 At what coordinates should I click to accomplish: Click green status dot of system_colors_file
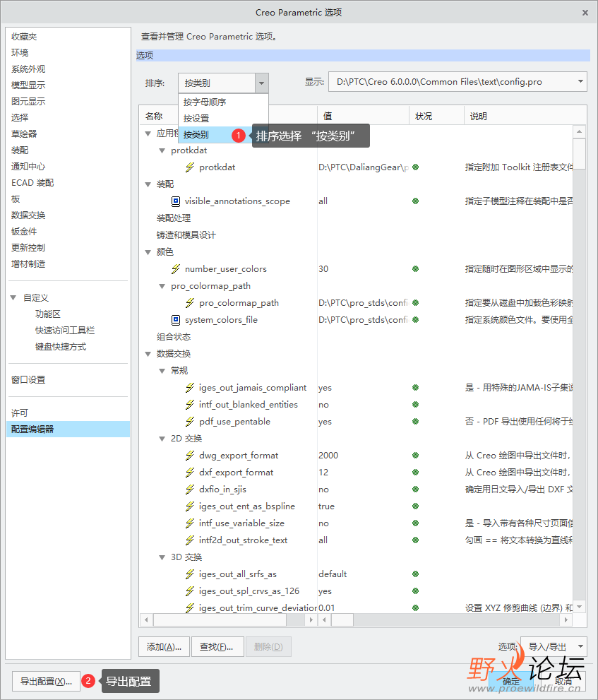pos(415,320)
